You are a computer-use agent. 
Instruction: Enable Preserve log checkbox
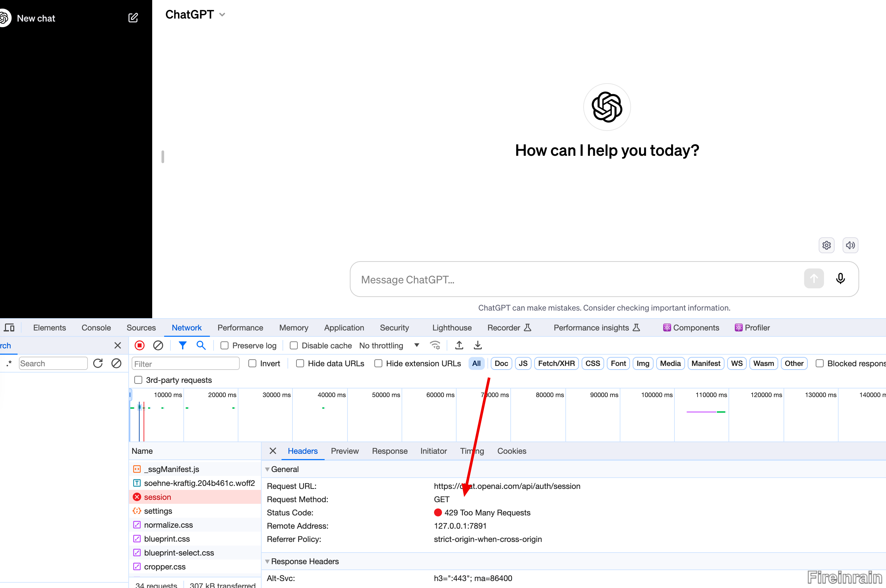pos(224,345)
